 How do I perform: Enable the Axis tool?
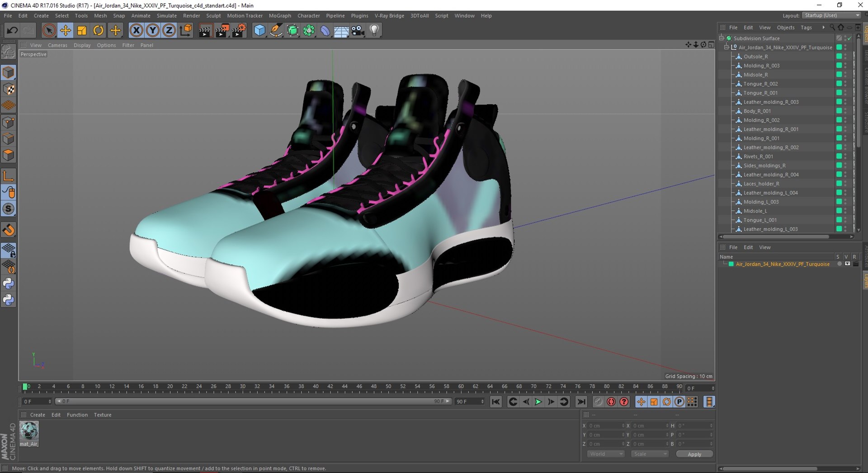tap(9, 176)
